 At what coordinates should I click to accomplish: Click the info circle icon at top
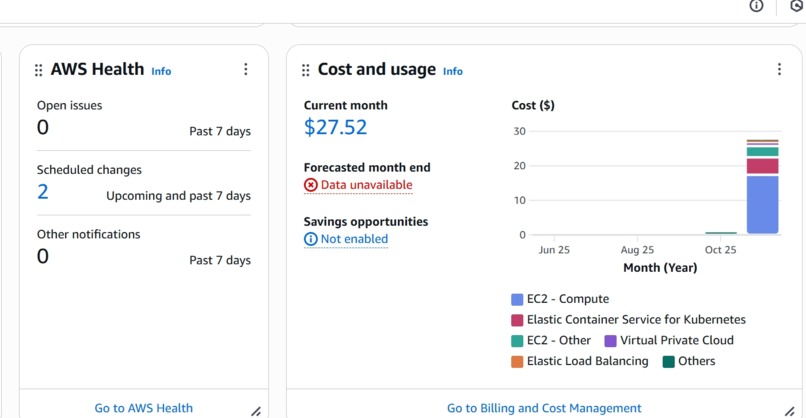(757, 6)
